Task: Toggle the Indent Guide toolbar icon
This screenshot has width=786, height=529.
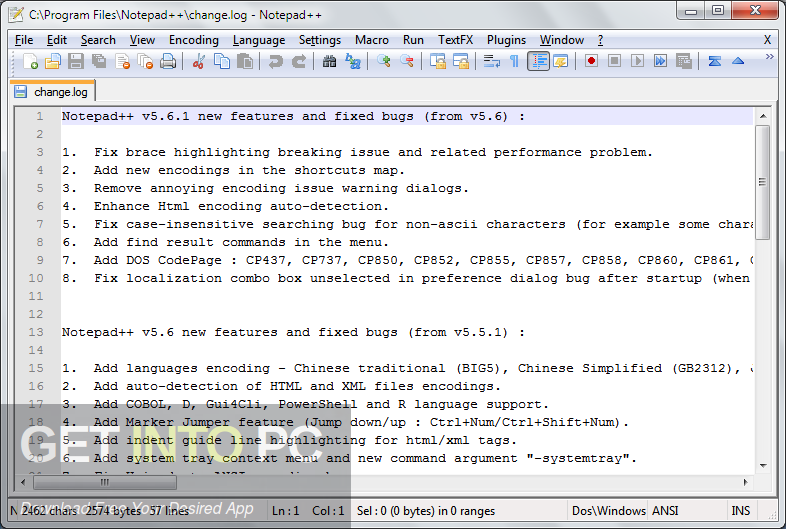Action: pyautogui.click(x=538, y=61)
